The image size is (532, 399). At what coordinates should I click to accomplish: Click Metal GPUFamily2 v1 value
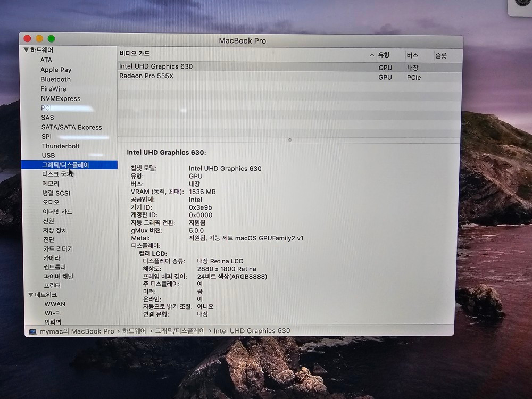coord(246,238)
